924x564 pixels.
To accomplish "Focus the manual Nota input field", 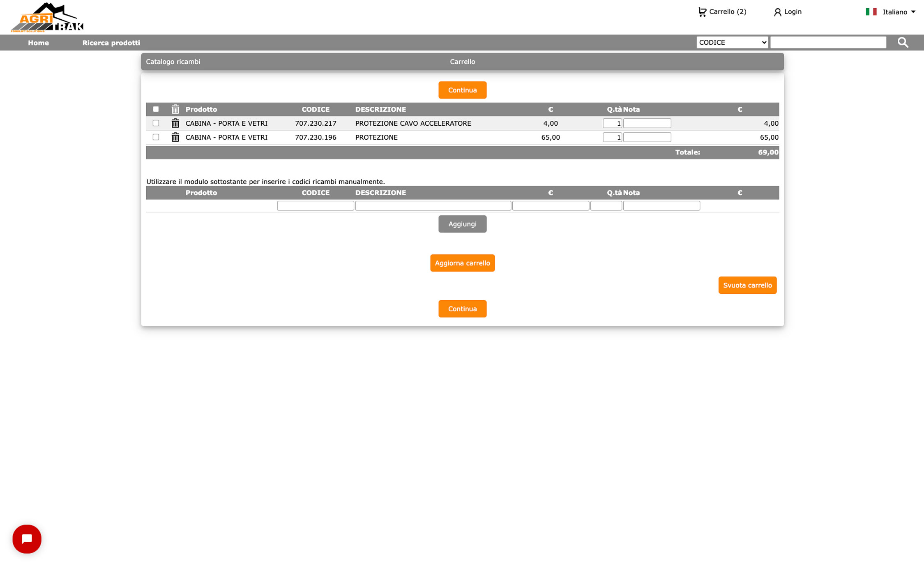I will pos(661,206).
